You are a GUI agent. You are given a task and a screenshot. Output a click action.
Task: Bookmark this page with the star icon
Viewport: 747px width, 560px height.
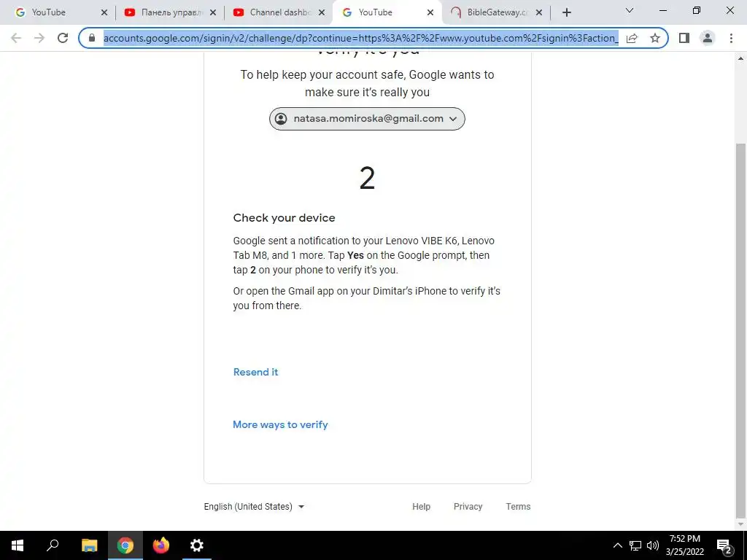(x=655, y=38)
